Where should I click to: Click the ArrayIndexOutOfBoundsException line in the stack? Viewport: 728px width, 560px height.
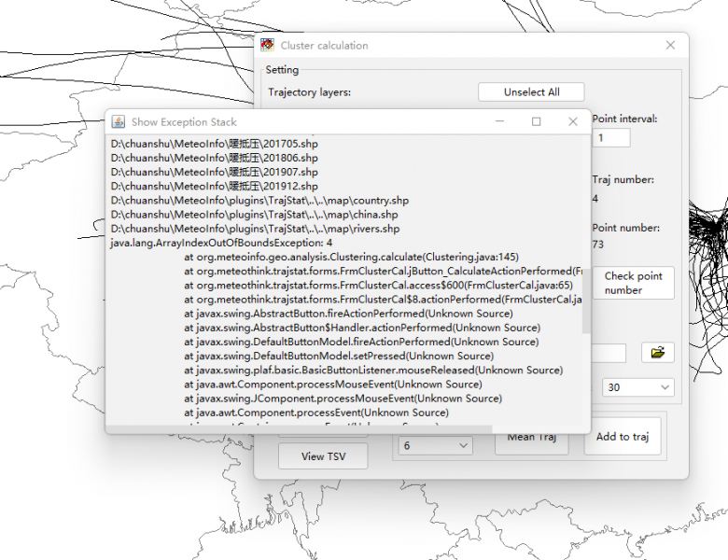coord(214,243)
